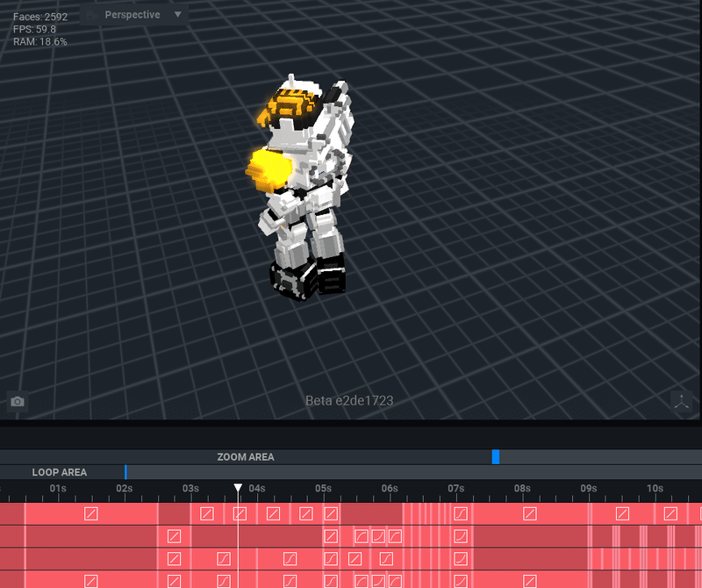The height and width of the screenshot is (588, 702).
Task: Select fourth track keyframe just before 03s
Action: click(x=174, y=581)
